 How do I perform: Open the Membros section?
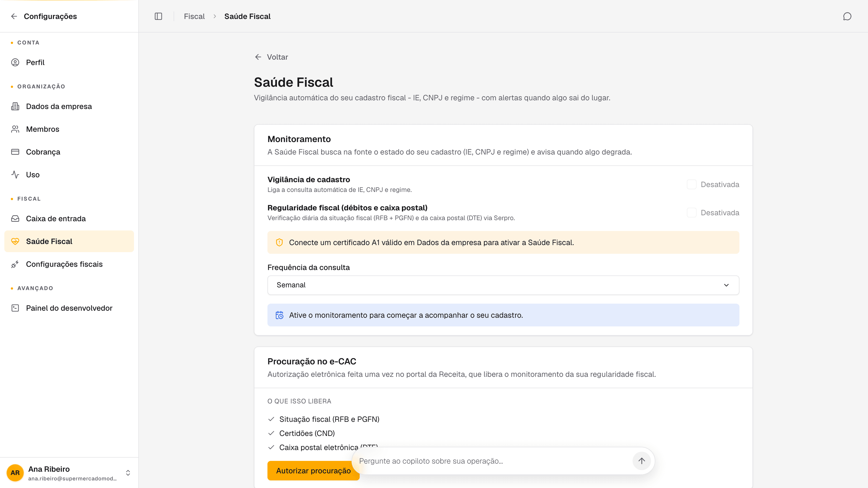coord(69,129)
